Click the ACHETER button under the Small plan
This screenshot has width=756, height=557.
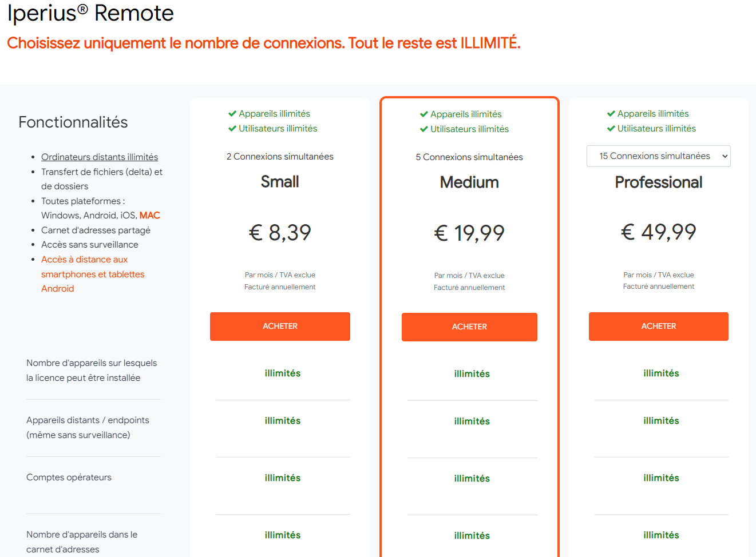click(280, 327)
